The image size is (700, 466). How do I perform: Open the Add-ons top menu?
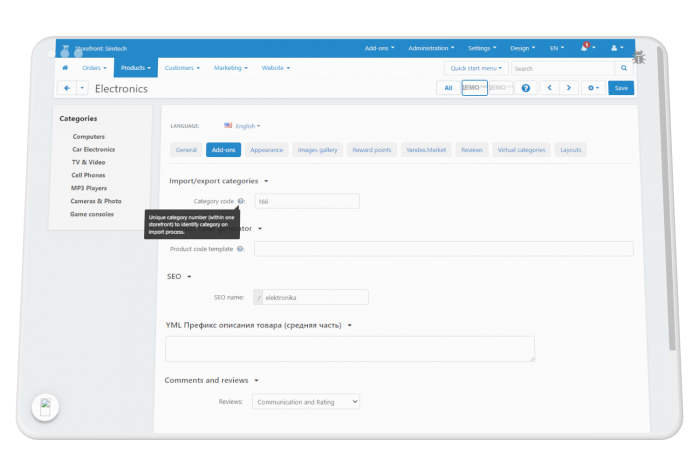click(379, 48)
